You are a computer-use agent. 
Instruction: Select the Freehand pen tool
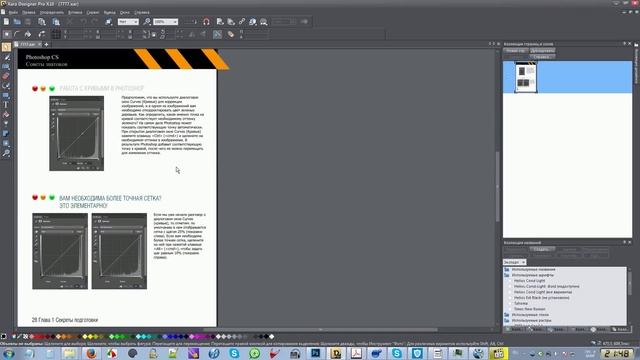coord(6,57)
